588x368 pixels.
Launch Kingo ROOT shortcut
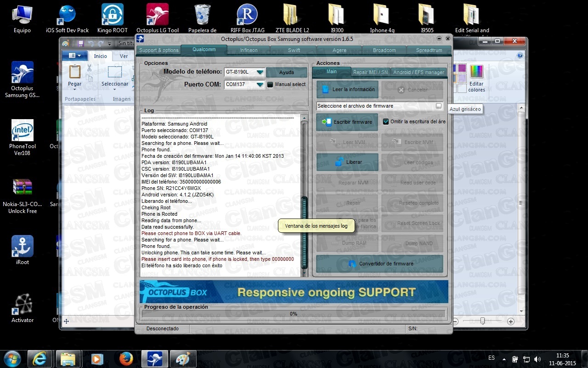pyautogui.click(x=113, y=18)
